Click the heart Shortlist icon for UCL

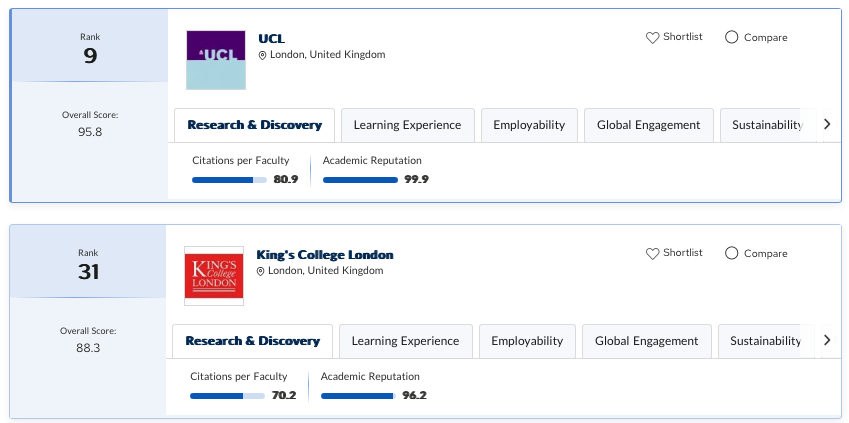pyautogui.click(x=652, y=37)
